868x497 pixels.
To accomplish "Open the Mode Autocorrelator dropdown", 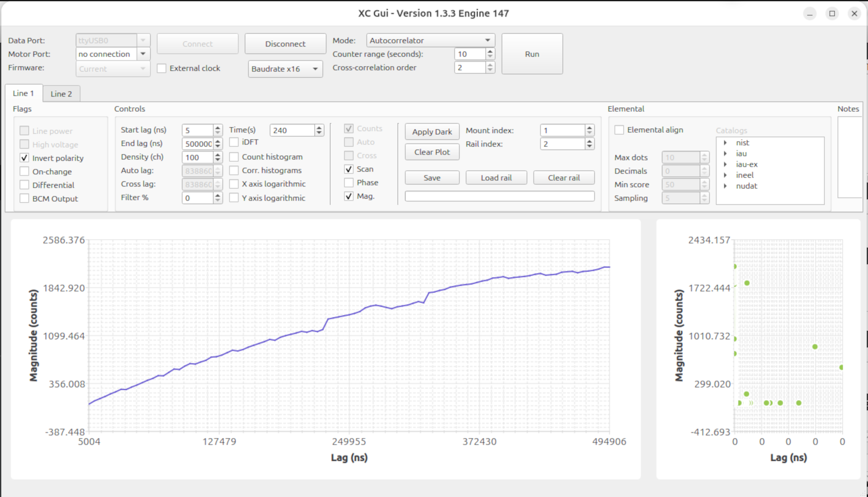I will click(430, 41).
